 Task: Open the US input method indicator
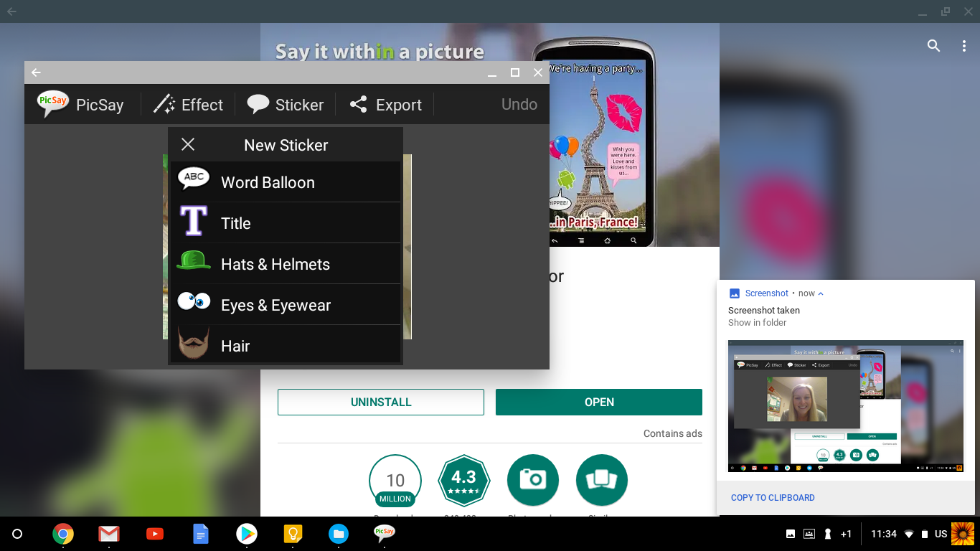pos(941,534)
